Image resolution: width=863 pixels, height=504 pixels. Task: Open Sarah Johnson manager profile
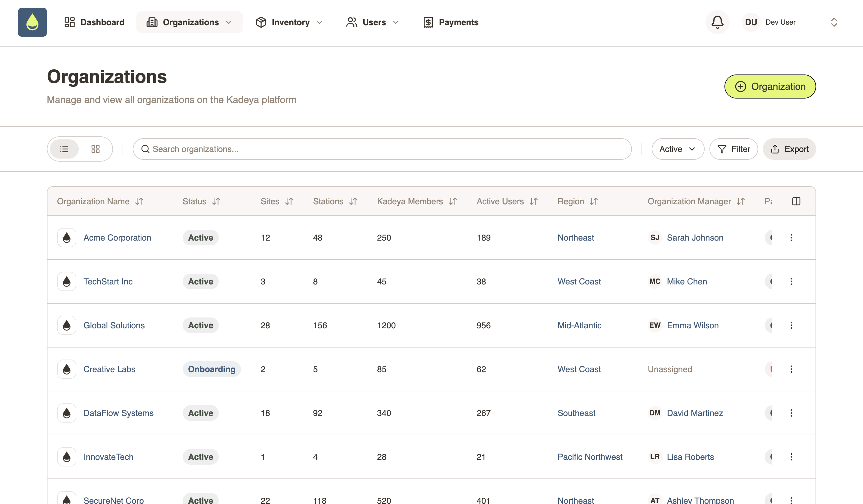coord(695,238)
